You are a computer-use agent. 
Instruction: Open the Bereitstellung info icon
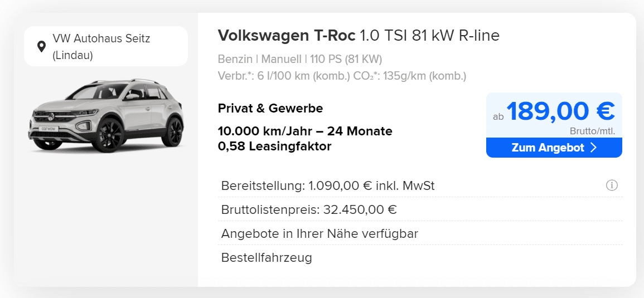pos(612,185)
